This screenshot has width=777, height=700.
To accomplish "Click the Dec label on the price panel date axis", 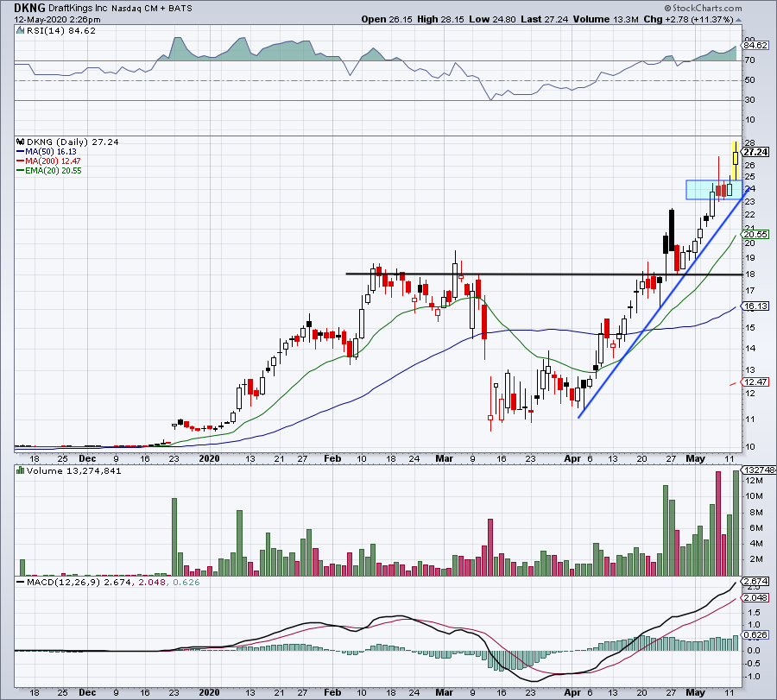I will click(87, 458).
